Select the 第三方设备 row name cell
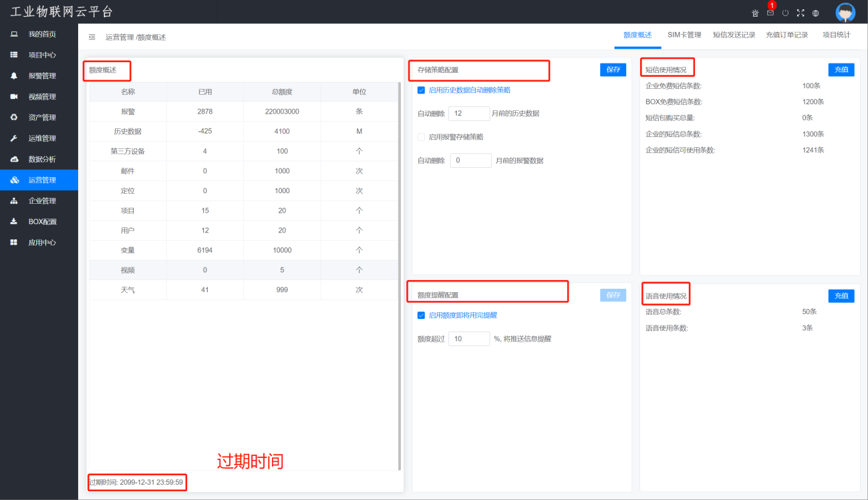 pos(128,151)
